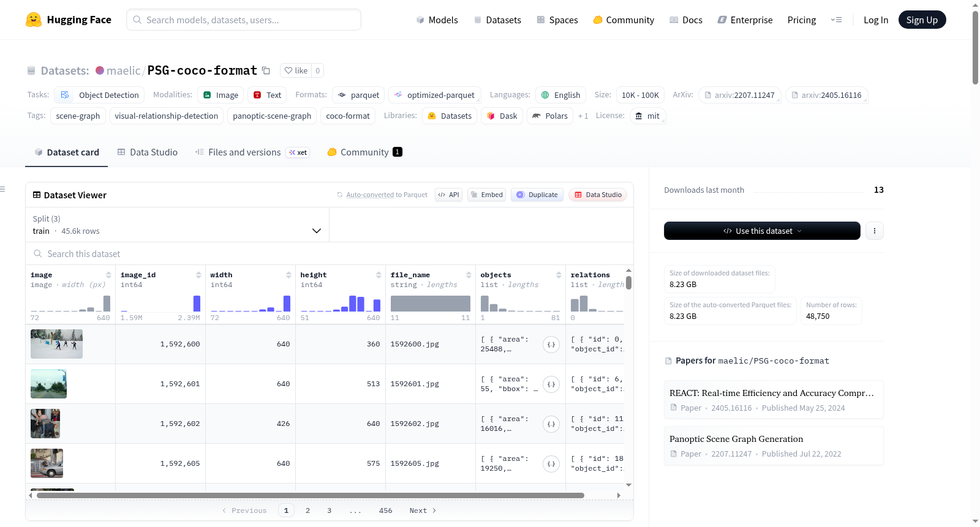Sort the objects column
Image resolution: width=980 pixels, height=527 pixels.
click(x=559, y=275)
